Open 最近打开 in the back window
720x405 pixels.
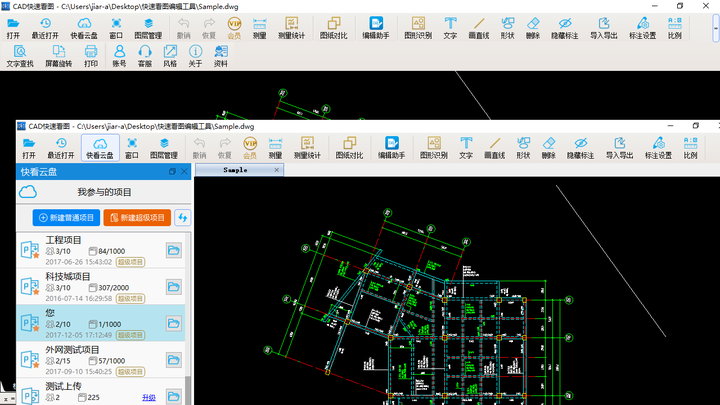click(x=45, y=28)
